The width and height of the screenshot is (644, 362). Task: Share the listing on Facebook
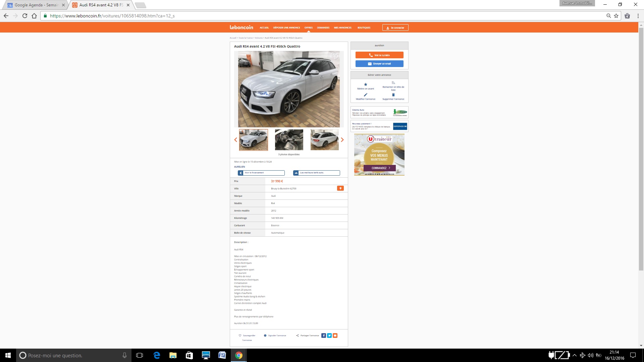pos(324,335)
